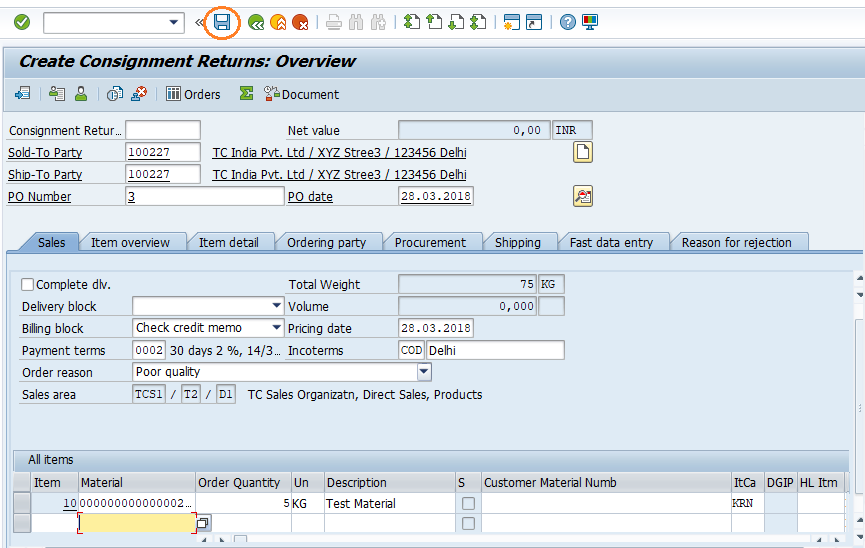Screen dimensions: 865x548
Task: Click the schedule status overview icon
Action: point(115,94)
